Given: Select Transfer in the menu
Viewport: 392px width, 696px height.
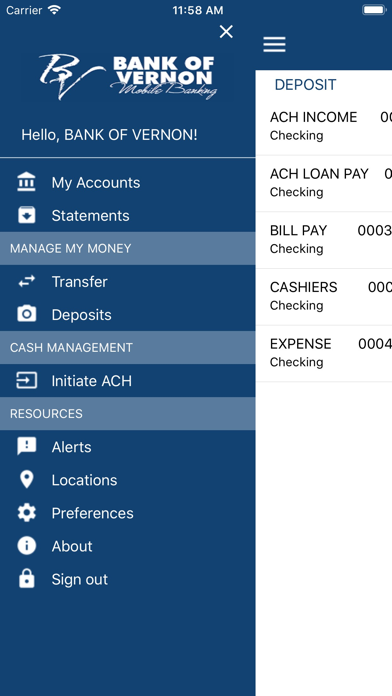Looking at the screenshot, I should pos(127,281).
